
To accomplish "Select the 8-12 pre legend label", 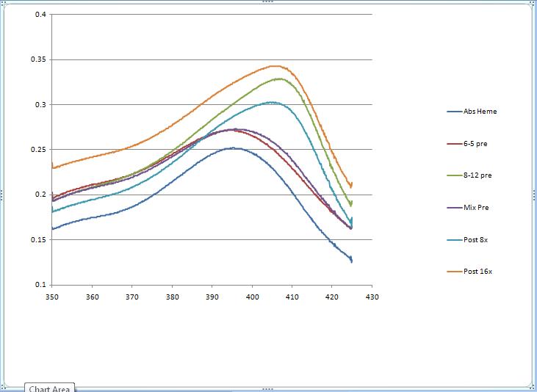I will tap(477, 175).
